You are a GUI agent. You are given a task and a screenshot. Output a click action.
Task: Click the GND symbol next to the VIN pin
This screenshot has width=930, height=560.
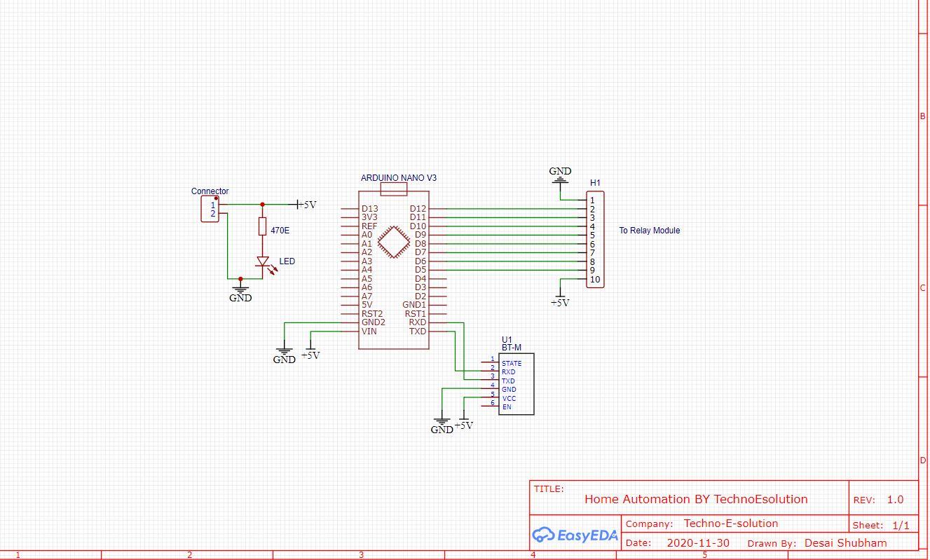[x=283, y=353]
